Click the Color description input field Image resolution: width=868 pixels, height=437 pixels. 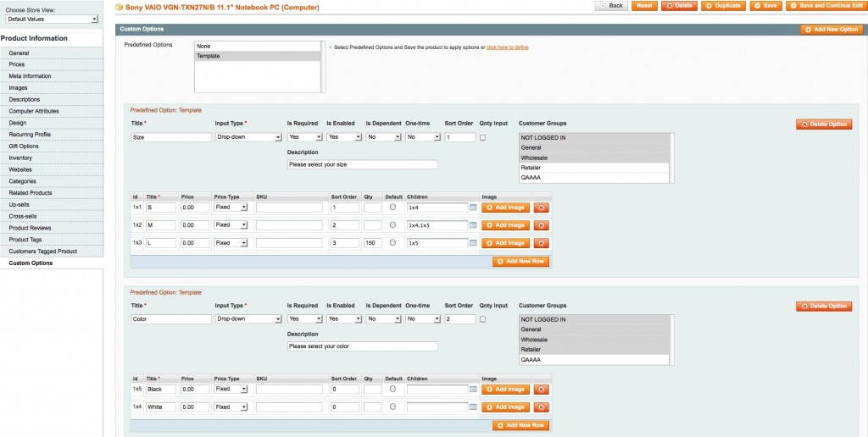pyautogui.click(x=363, y=347)
